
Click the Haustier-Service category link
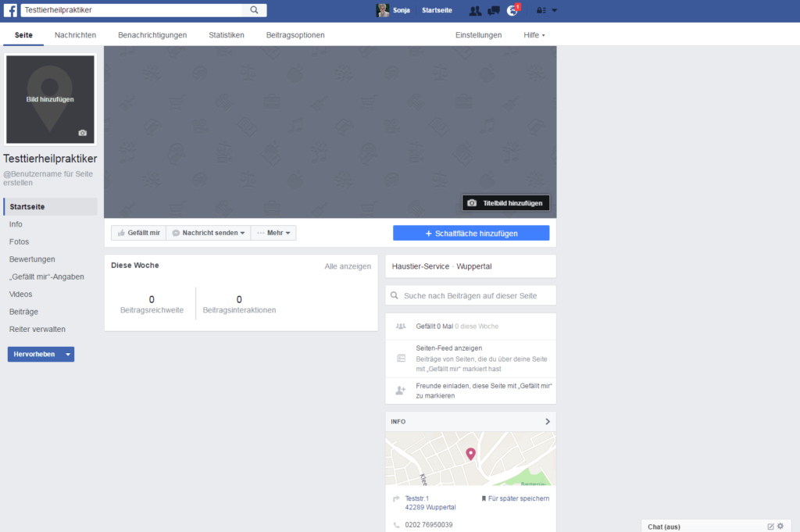coord(420,266)
